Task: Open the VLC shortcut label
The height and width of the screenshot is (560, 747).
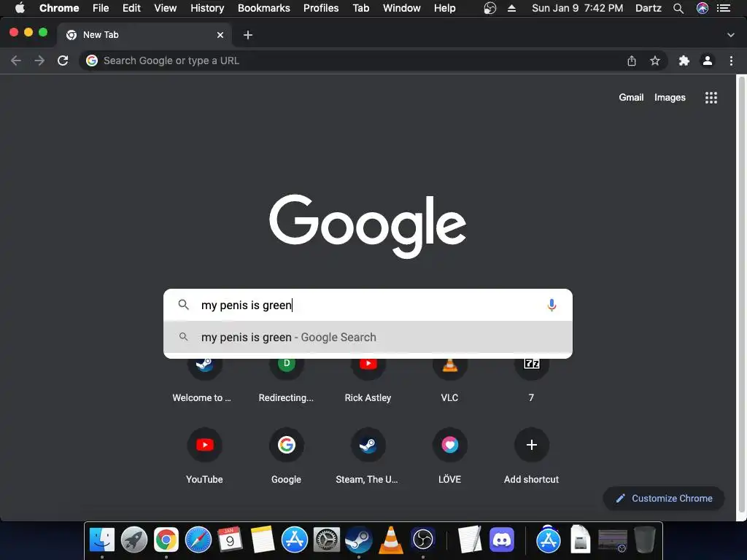Action: [x=449, y=397]
